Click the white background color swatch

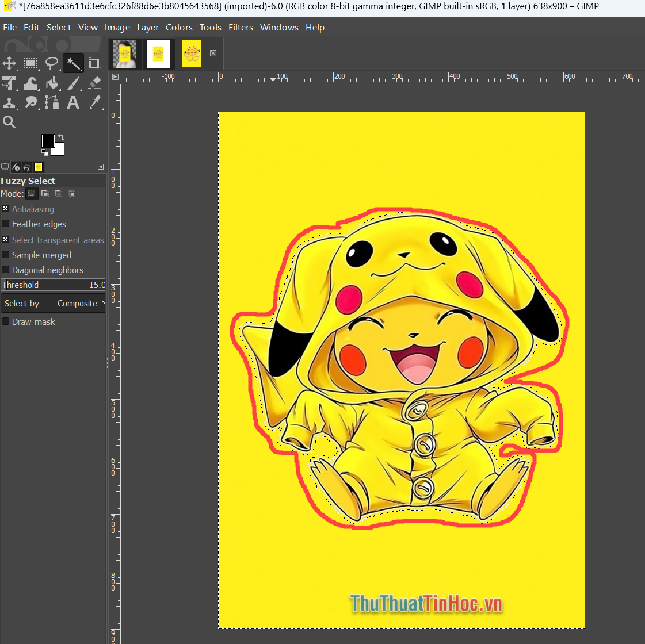tap(60, 151)
